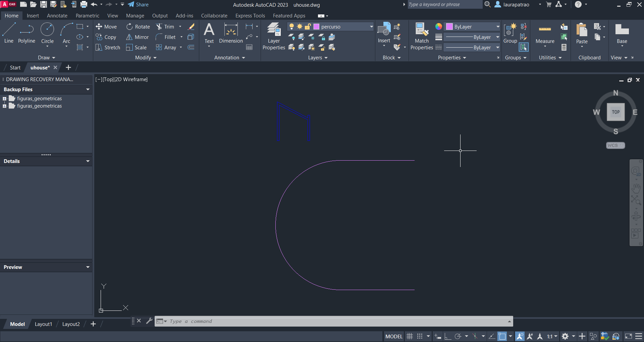This screenshot has width=644, height=342.
Task: Open the Backup Files dropdown
Action: coord(88,90)
